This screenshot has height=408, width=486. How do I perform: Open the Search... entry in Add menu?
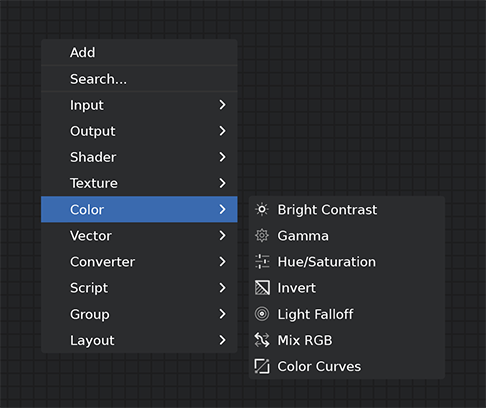(139, 79)
